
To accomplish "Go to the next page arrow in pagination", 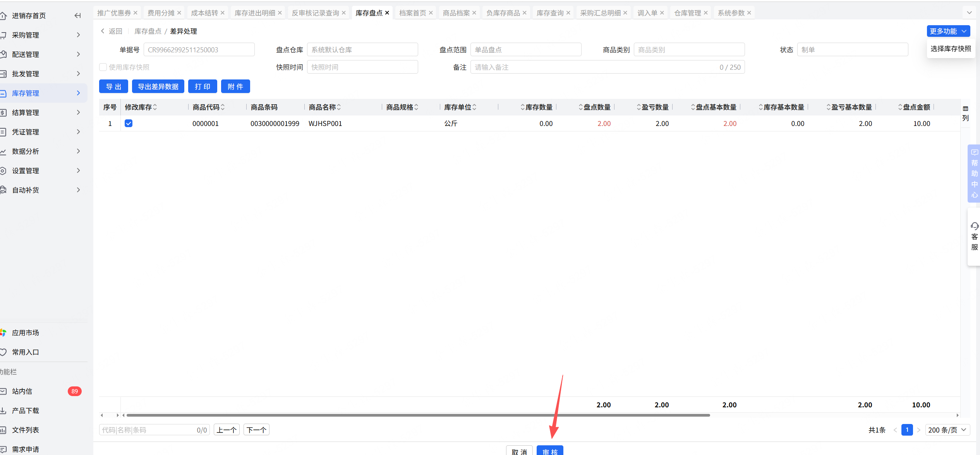I will [x=918, y=430].
